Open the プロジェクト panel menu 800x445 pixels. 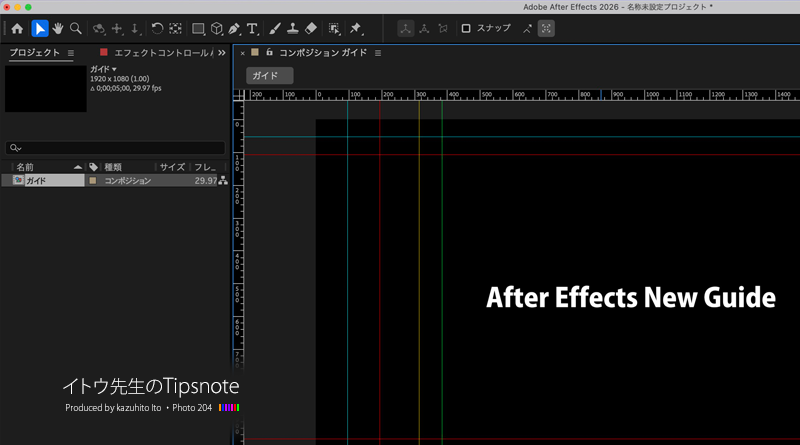71,53
